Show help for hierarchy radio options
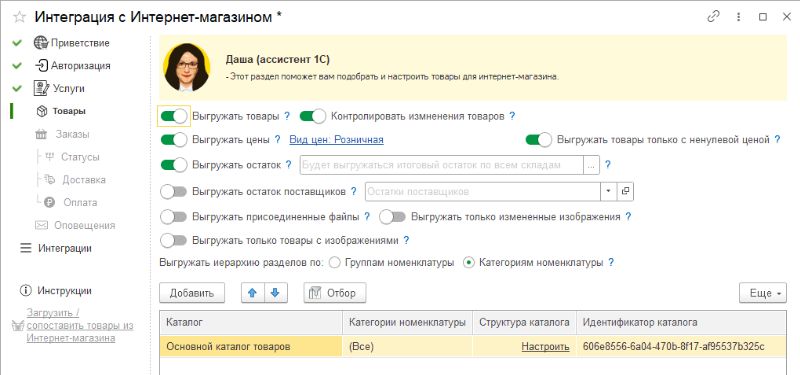 coord(611,263)
